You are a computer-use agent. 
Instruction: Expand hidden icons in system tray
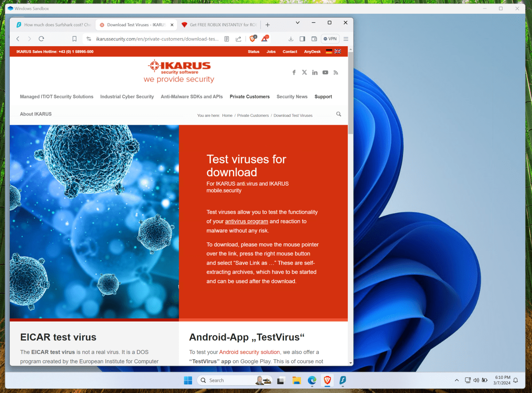click(457, 380)
